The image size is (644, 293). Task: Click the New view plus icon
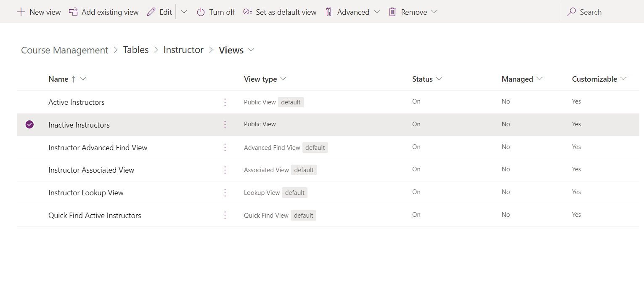[21, 12]
